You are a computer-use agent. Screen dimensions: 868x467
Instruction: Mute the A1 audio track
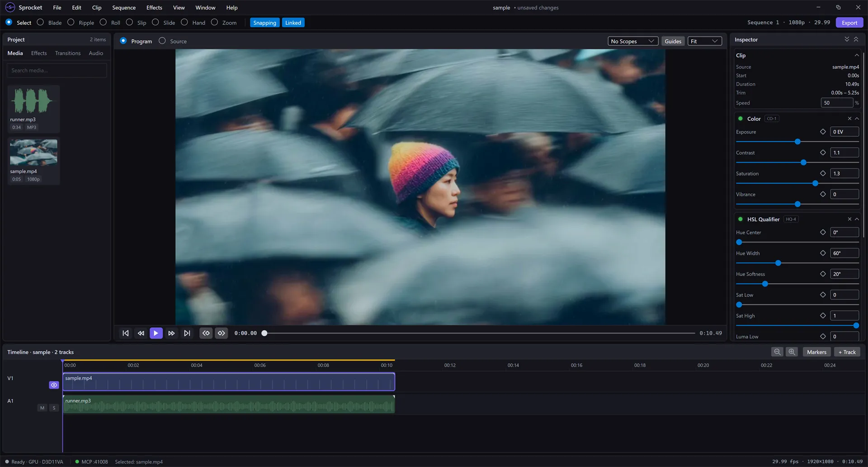pos(42,408)
